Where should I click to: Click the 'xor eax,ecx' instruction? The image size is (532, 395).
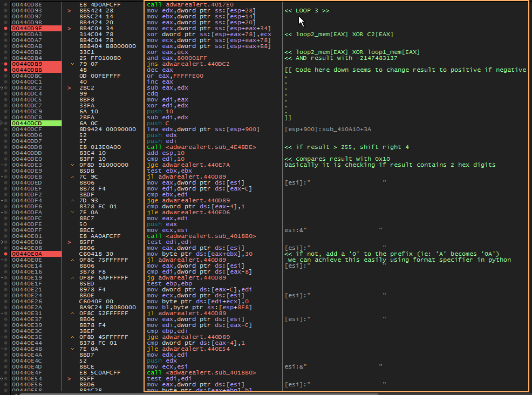[167, 52]
